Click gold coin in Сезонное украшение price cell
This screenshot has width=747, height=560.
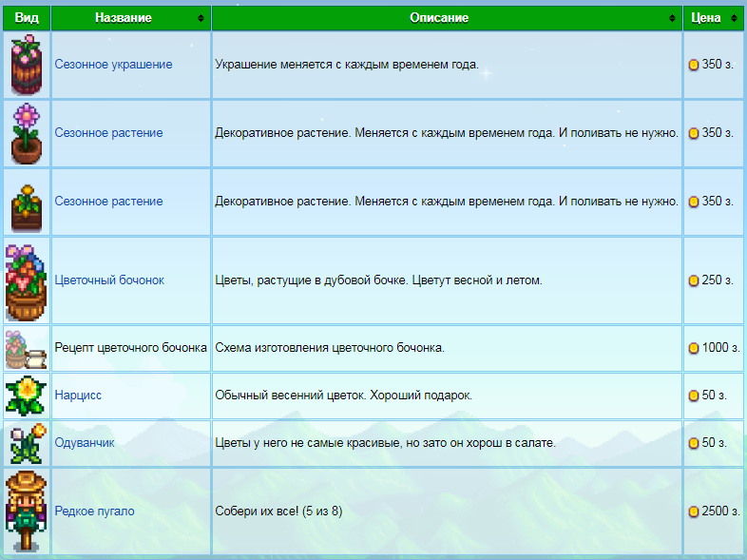[694, 65]
